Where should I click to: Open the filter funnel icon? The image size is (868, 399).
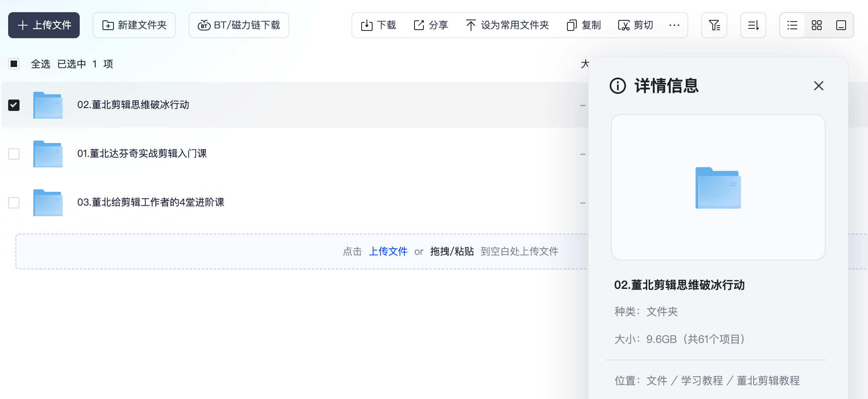(715, 25)
